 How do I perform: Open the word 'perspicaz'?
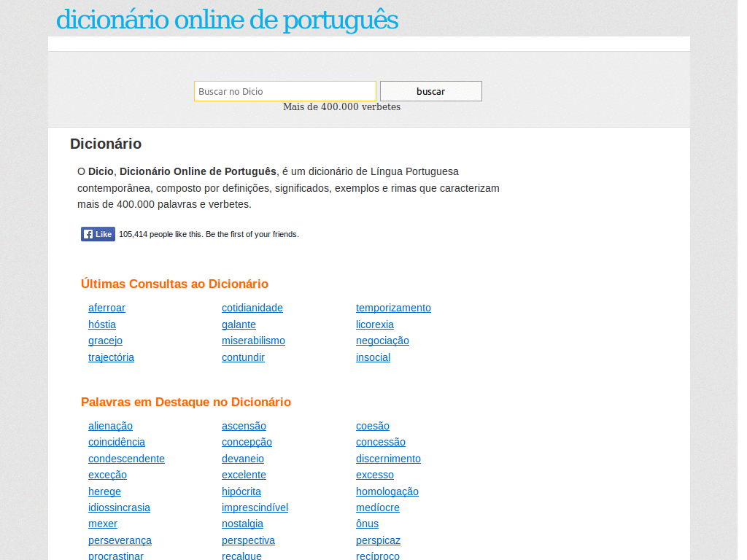(x=379, y=540)
